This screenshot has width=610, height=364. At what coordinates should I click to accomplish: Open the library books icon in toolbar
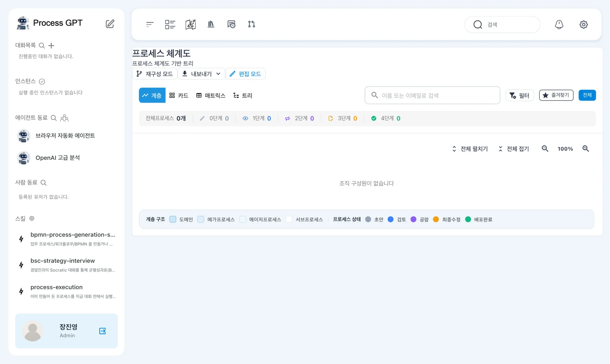[x=211, y=24]
